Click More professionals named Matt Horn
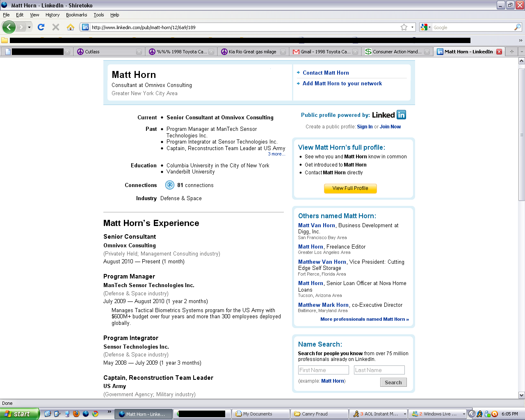Screen dimensions: 525x420 365,319
